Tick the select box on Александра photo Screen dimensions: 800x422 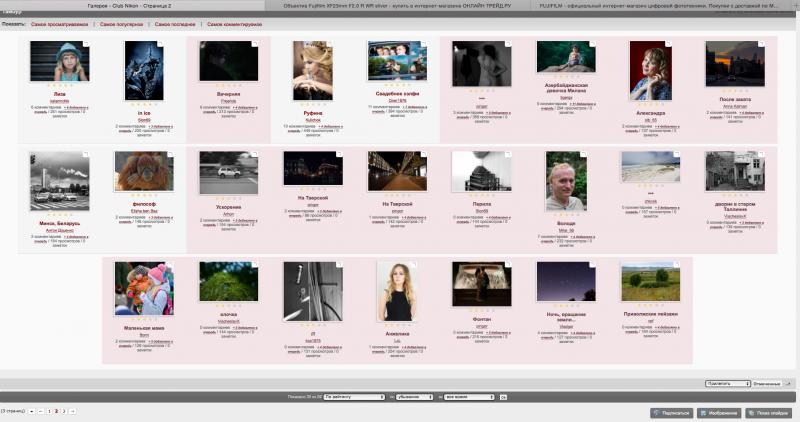(668, 44)
